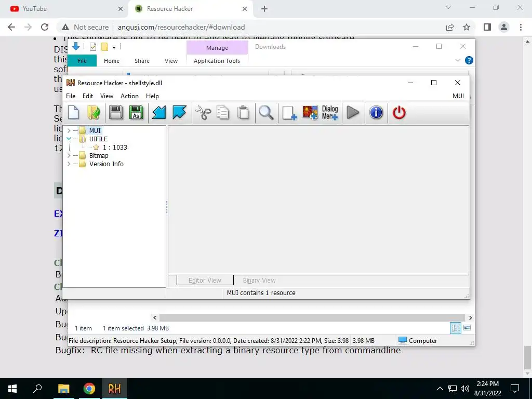Collapse the UIFILE tree node
The height and width of the screenshot is (399, 532).
click(69, 139)
